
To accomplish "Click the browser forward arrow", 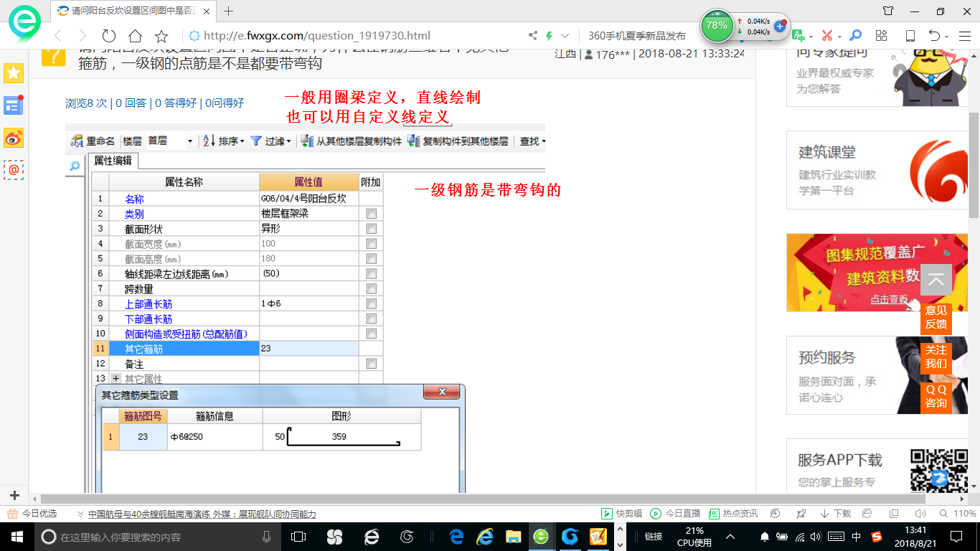I will tap(83, 36).
